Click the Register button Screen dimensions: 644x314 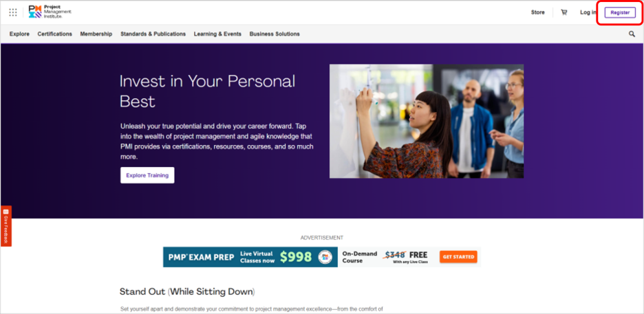tap(620, 12)
